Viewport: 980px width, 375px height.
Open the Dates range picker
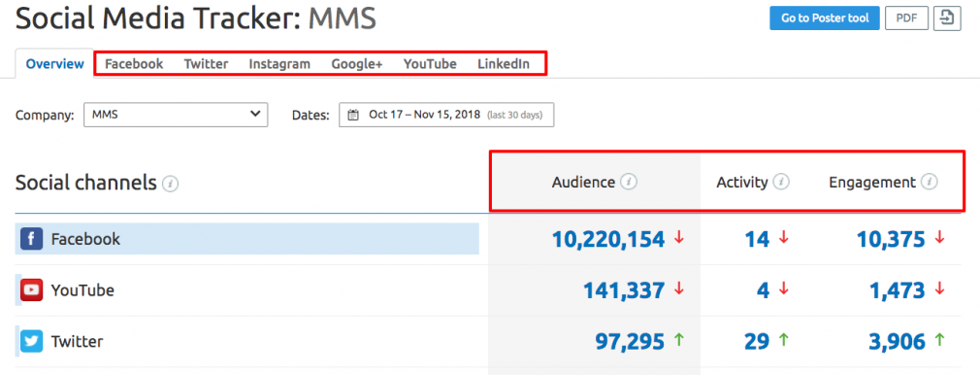pos(446,115)
